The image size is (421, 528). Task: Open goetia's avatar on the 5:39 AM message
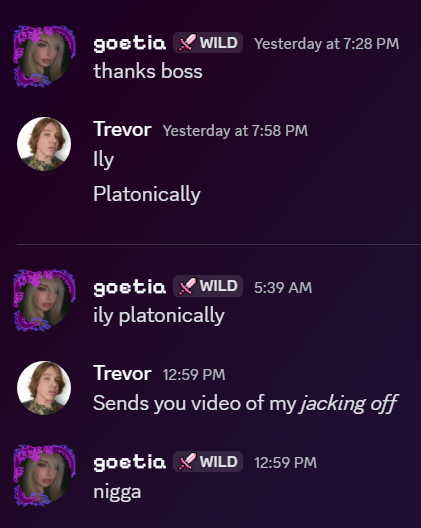coord(44,300)
